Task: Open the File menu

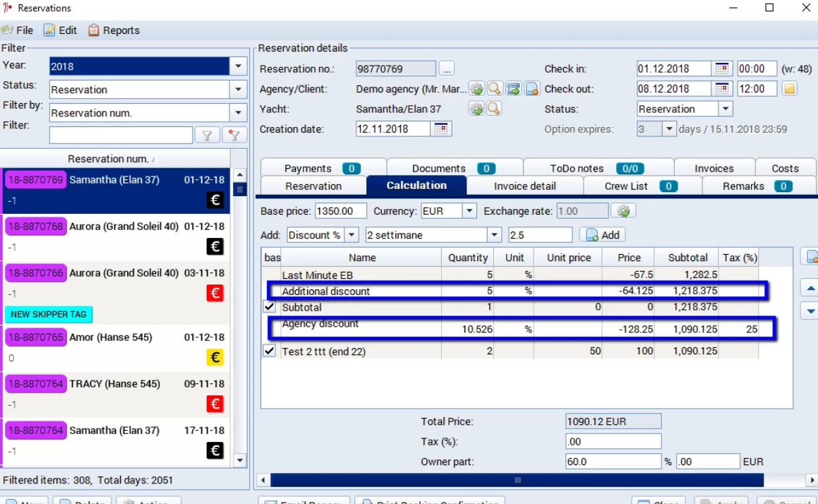Action: pyautogui.click(x=18, y=30)
